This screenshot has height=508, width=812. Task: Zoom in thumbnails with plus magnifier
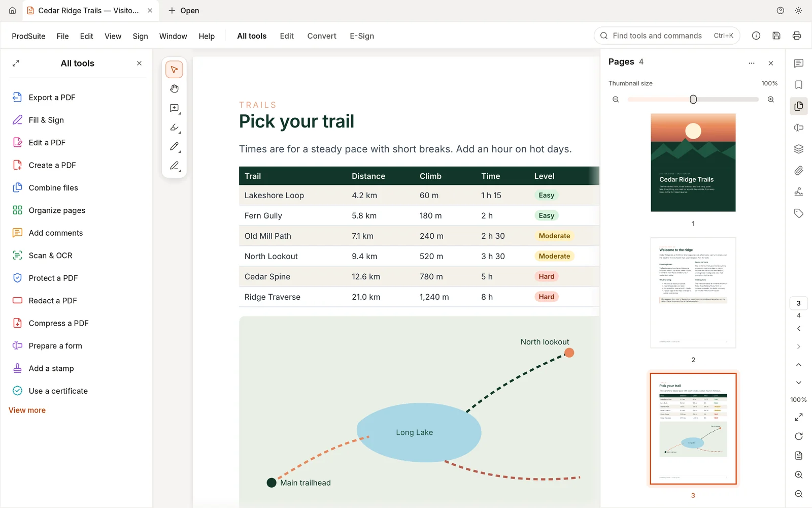point(771,100)
